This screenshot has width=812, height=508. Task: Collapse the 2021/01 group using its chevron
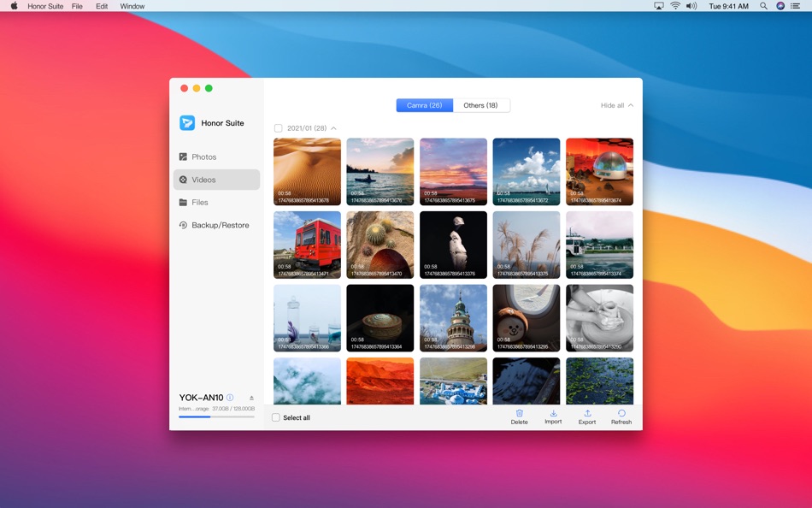pos(334,128)
